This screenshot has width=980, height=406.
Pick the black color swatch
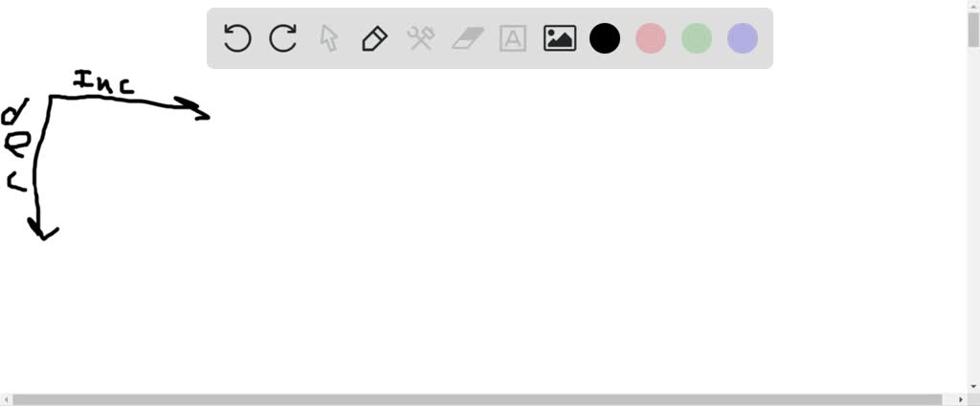[605, 38]
